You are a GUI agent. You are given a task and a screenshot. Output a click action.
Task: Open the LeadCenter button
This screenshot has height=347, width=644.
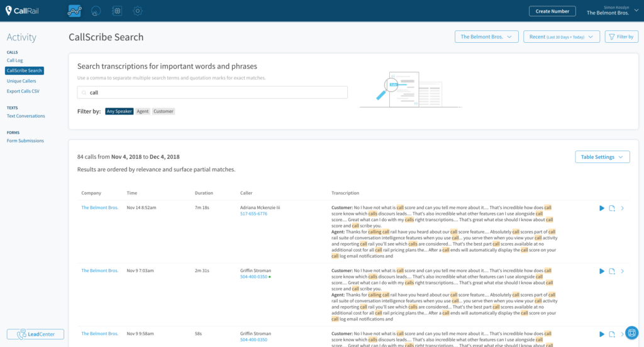click(35, 334)
